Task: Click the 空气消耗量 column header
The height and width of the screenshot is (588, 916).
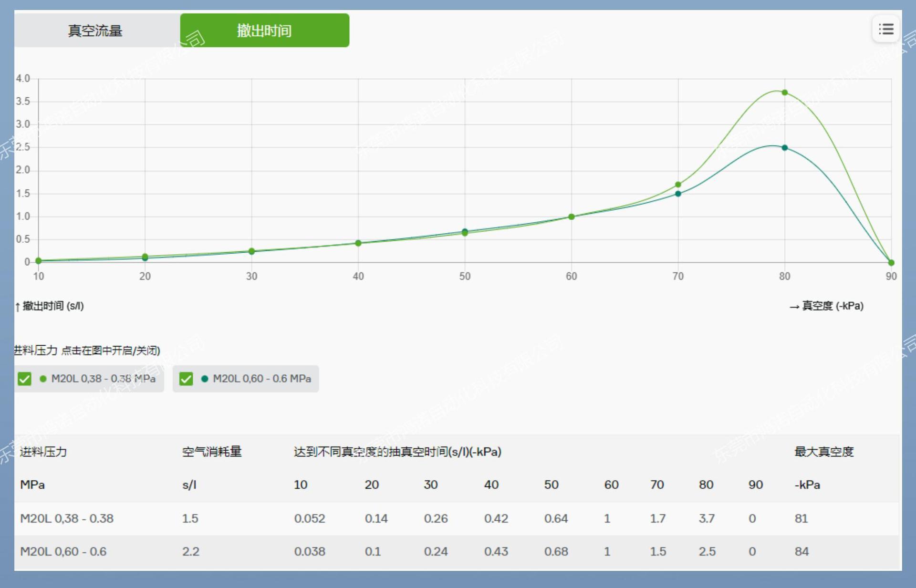Action: pos(212,452)
